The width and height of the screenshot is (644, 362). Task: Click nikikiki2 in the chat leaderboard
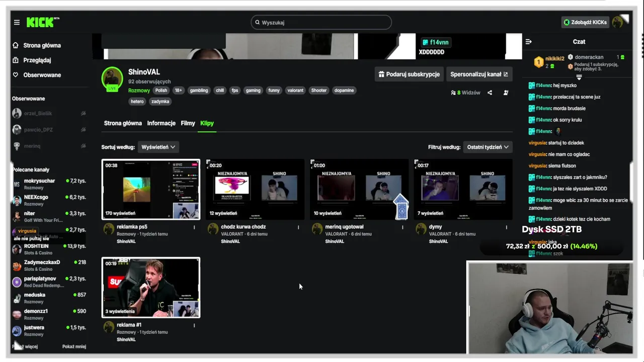tap(555, 58)
